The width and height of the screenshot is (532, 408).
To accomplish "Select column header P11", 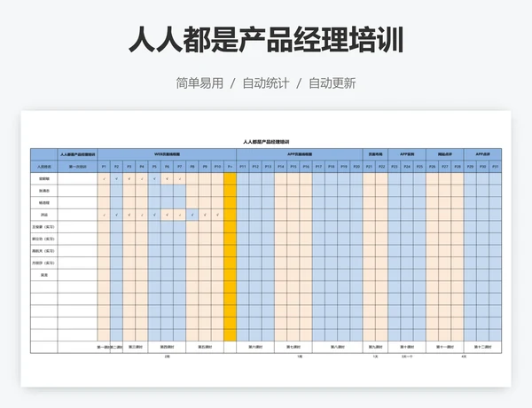I will pos(243,167).
